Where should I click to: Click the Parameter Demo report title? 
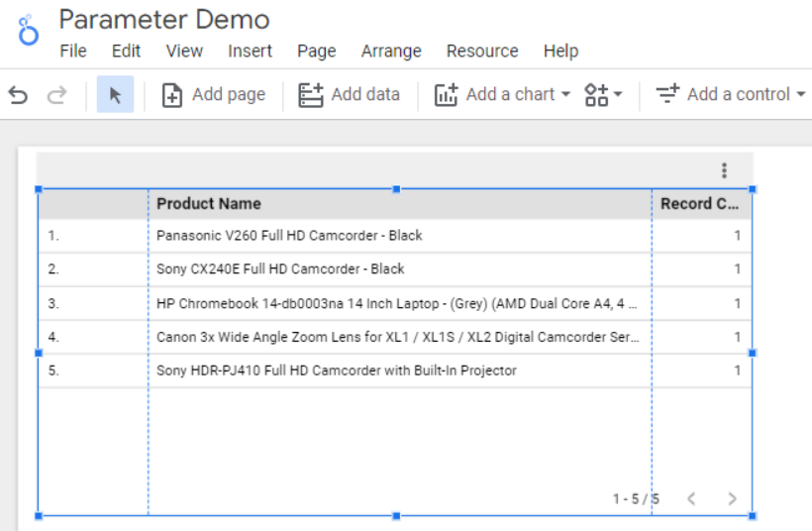[164, 20]
